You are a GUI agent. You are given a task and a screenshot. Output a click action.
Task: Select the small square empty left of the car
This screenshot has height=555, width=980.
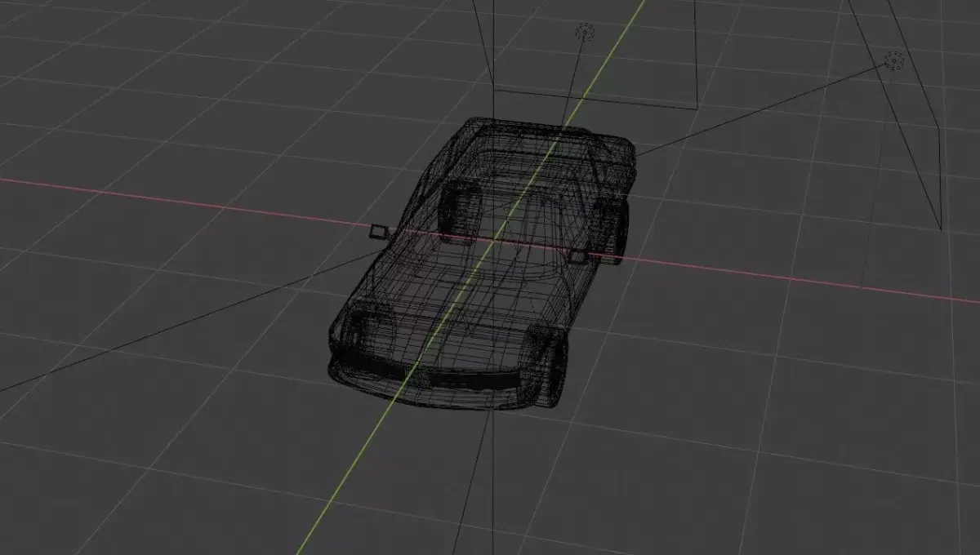click(377, 232)
